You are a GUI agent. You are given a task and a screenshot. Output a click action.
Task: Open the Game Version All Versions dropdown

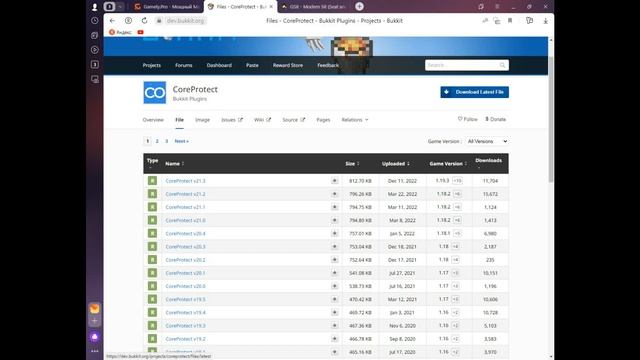(x=487, y=141)
